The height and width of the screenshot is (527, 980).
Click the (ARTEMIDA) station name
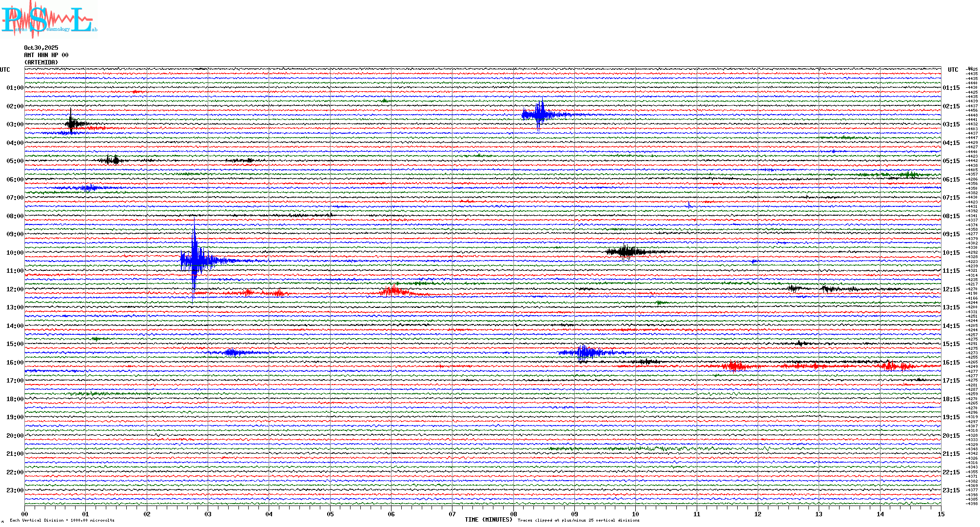coord(41,62)
